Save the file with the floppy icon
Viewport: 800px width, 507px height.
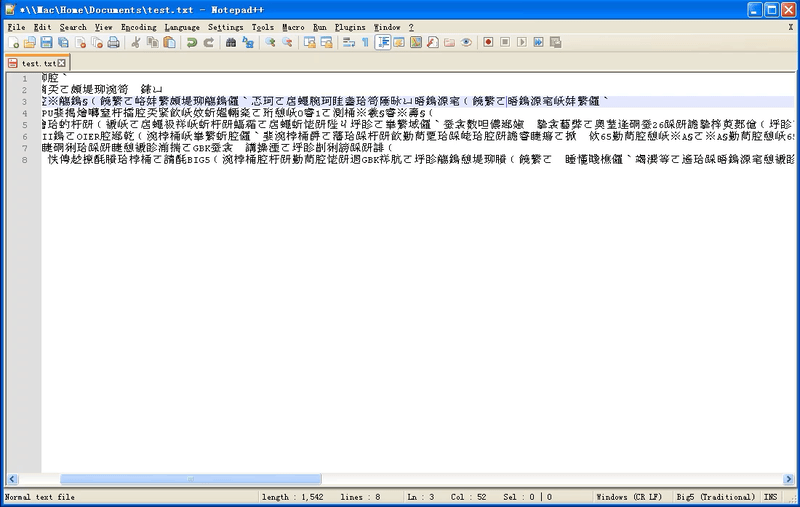pyautogui.click(x=46, y=43)
